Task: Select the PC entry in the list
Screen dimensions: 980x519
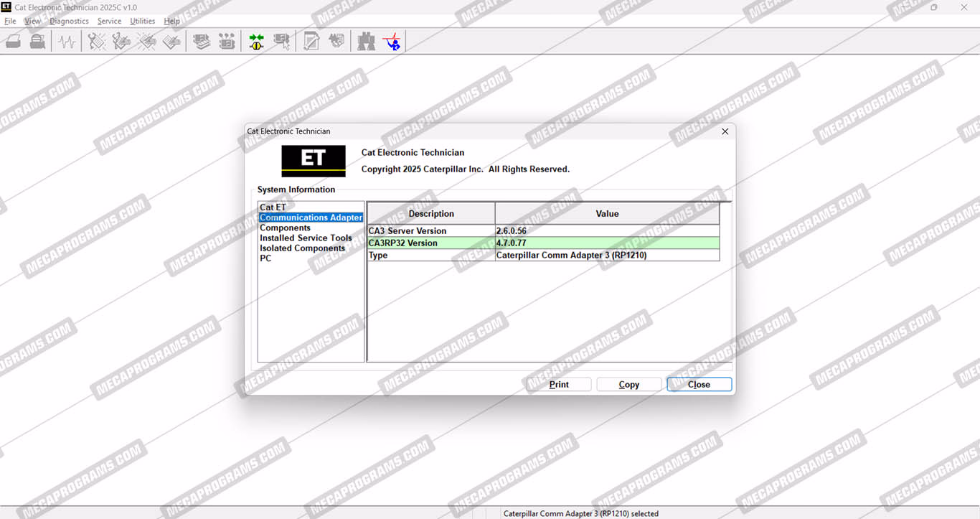Action: pyautogui.click(x=265, y=258)
